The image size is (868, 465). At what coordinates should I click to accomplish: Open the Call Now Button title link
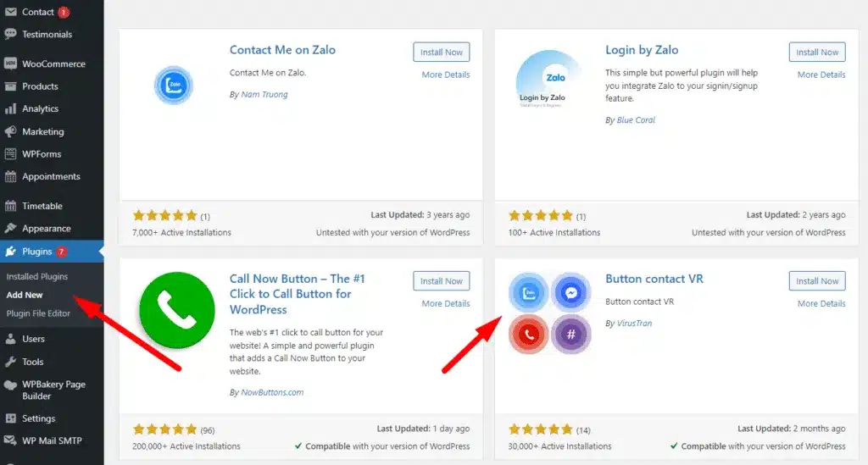tap(298, 294)
